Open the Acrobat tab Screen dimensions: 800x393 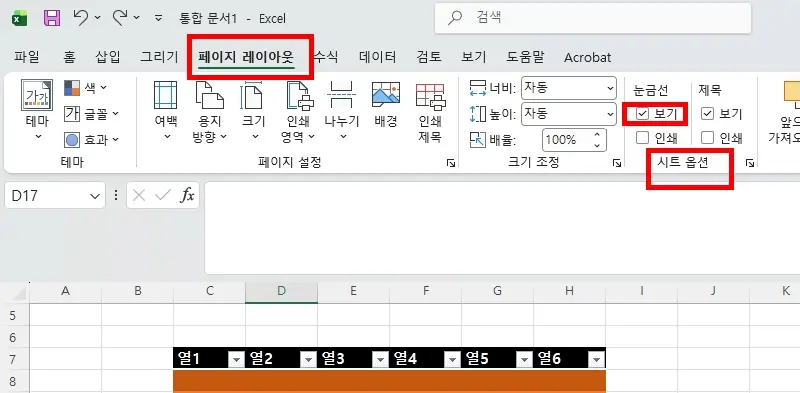click(587, 58)
